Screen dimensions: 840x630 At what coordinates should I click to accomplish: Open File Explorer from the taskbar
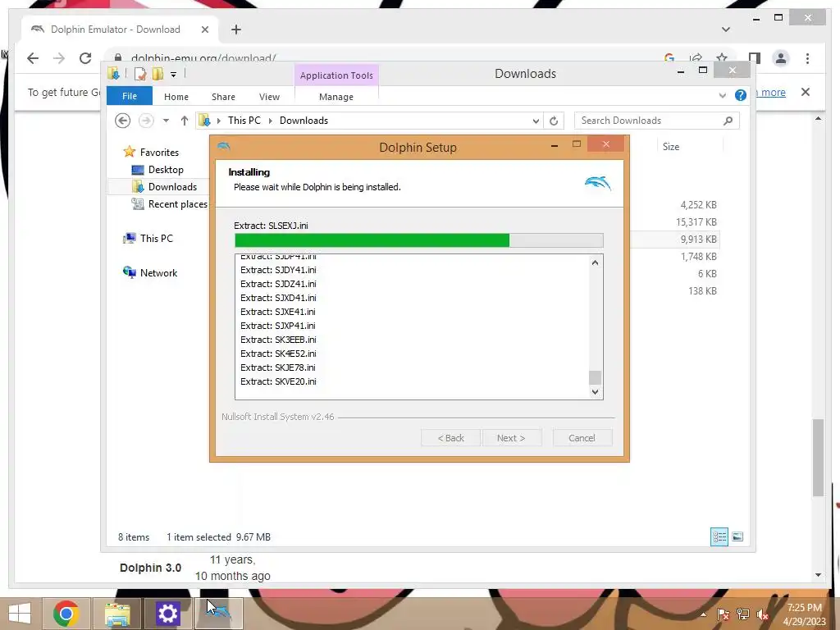[117, 614]
